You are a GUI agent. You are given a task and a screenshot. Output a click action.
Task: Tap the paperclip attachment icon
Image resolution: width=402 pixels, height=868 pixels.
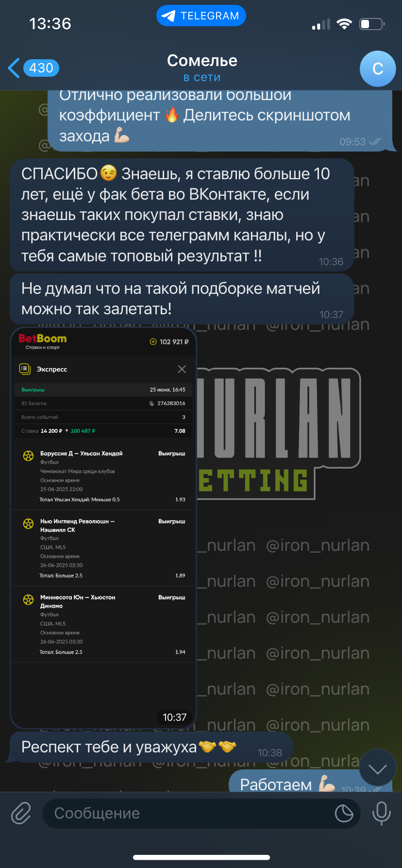(21, 813)
